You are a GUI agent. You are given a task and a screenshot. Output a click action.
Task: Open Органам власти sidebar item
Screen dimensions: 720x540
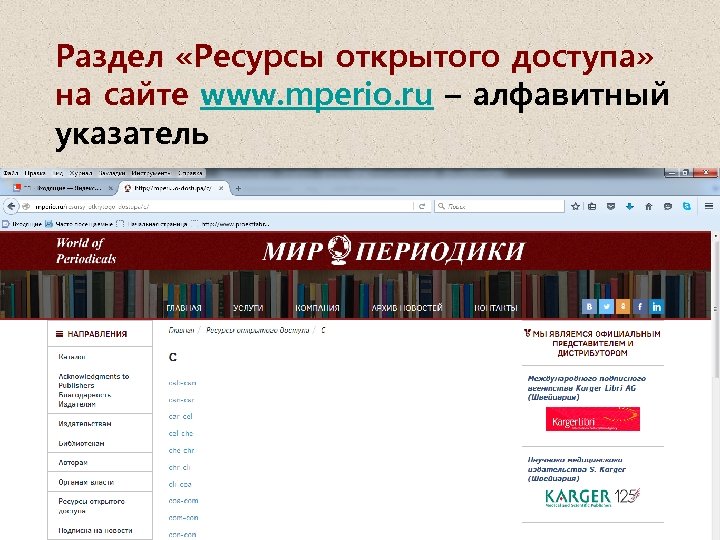coord(86,482)
